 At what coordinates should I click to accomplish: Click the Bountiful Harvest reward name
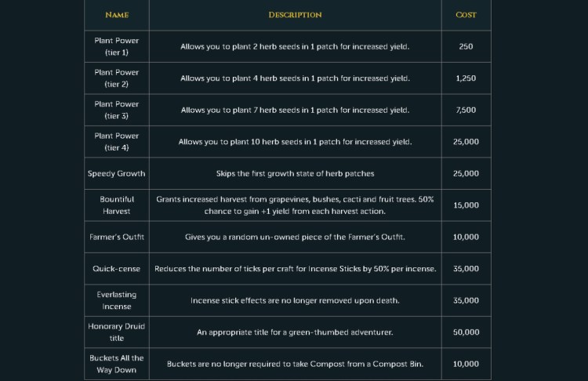[x=117, y=205]
